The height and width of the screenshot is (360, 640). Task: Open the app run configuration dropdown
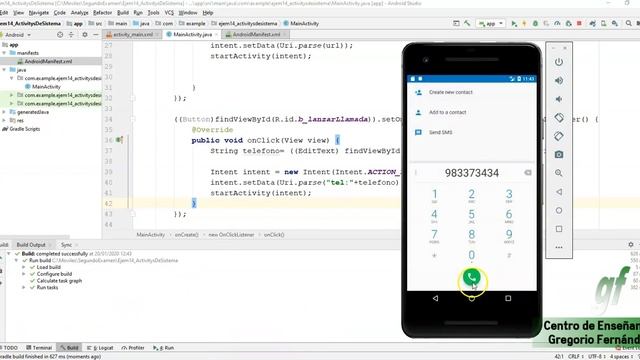(490, 24)
